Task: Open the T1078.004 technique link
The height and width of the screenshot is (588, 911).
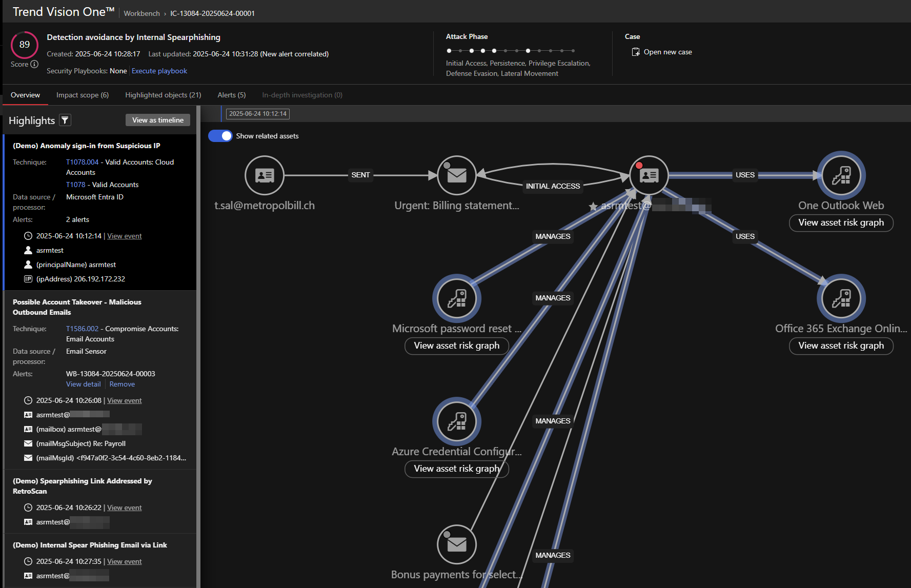Action: 82,162
